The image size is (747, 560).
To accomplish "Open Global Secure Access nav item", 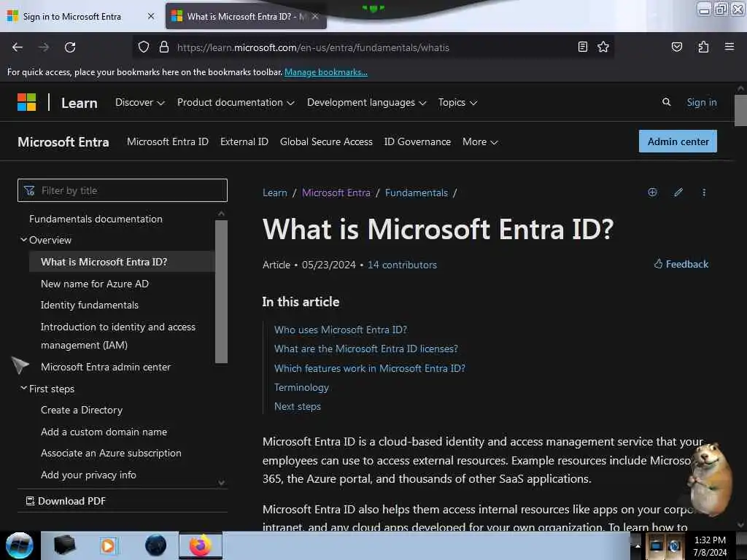I will pos(326,142).
